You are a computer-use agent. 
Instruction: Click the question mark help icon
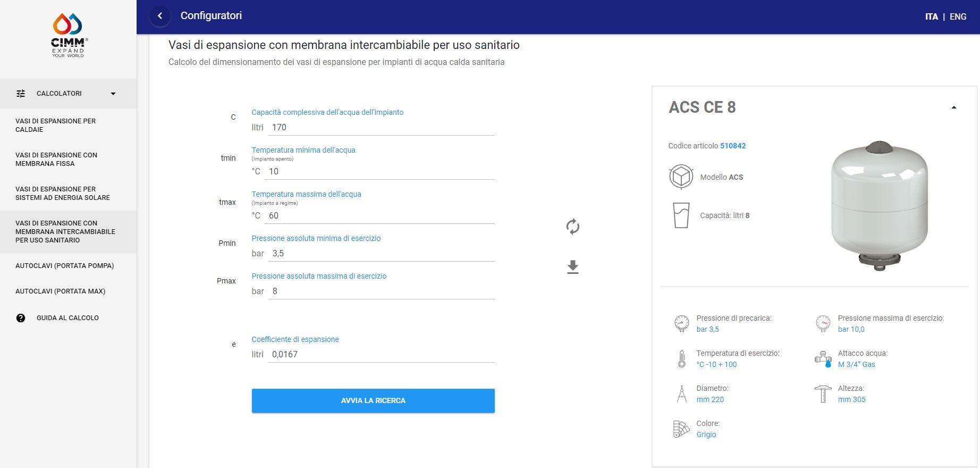tap(21, 318)
